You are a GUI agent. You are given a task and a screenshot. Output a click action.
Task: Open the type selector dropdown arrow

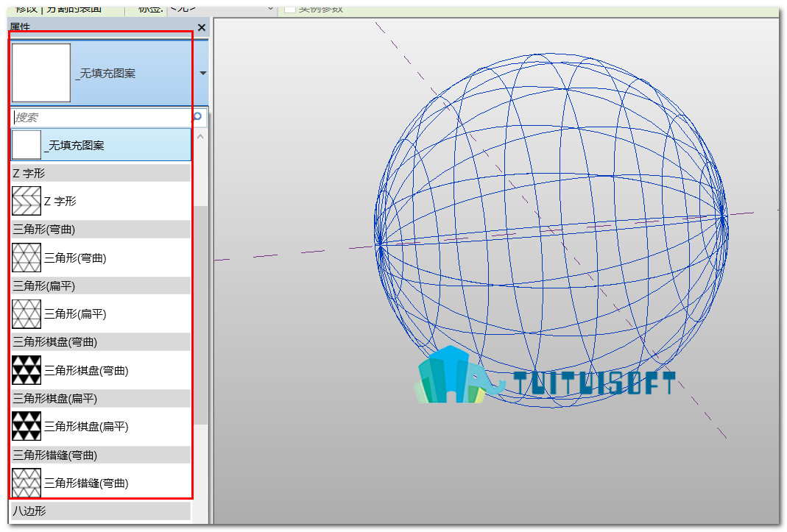202,74
